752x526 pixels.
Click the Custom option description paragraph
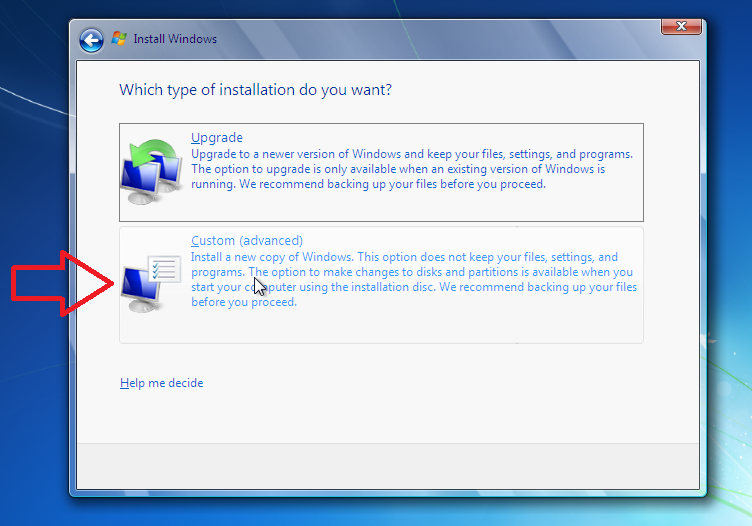coord(414,280)
